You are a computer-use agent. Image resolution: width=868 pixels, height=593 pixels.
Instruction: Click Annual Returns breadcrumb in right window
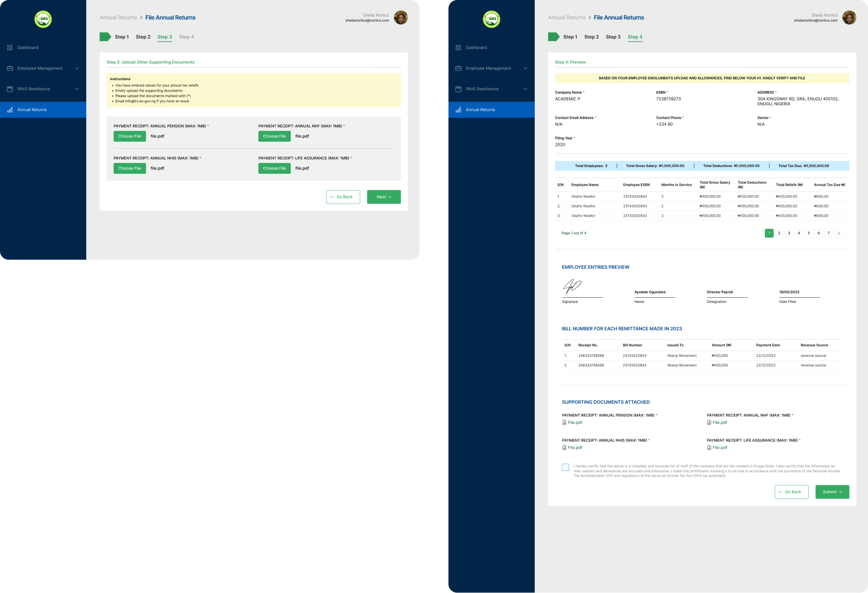(567, 18)
